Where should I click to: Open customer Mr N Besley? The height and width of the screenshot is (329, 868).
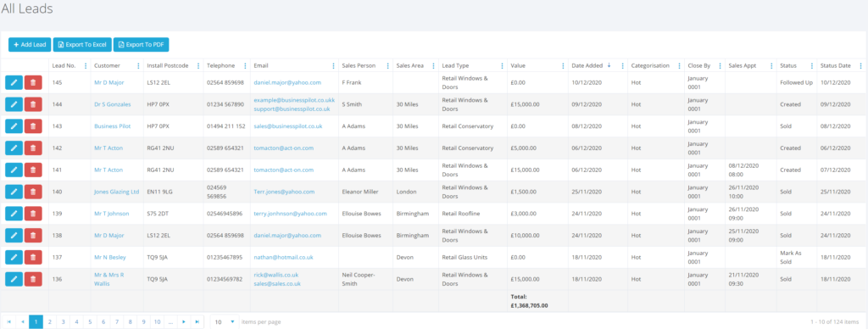[x=109, y=258]
